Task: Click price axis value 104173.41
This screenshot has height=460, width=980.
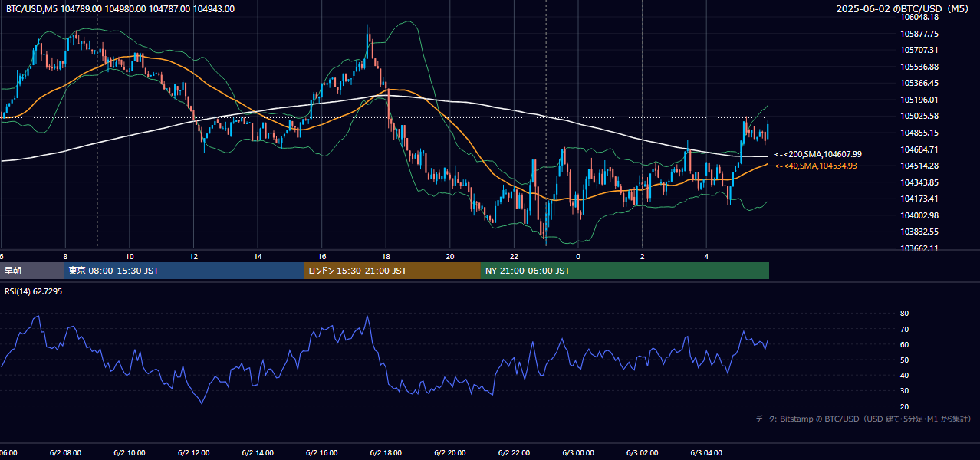Action: [x=920, y=199]
